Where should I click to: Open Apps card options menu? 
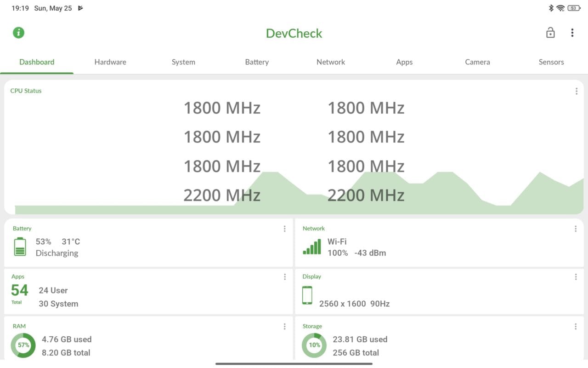click(x=284, y=277)
